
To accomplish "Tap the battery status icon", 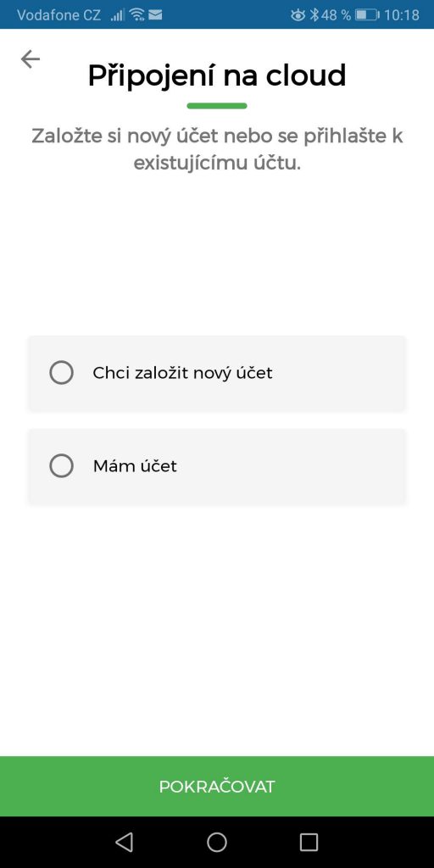I will (x=367, y=15).
